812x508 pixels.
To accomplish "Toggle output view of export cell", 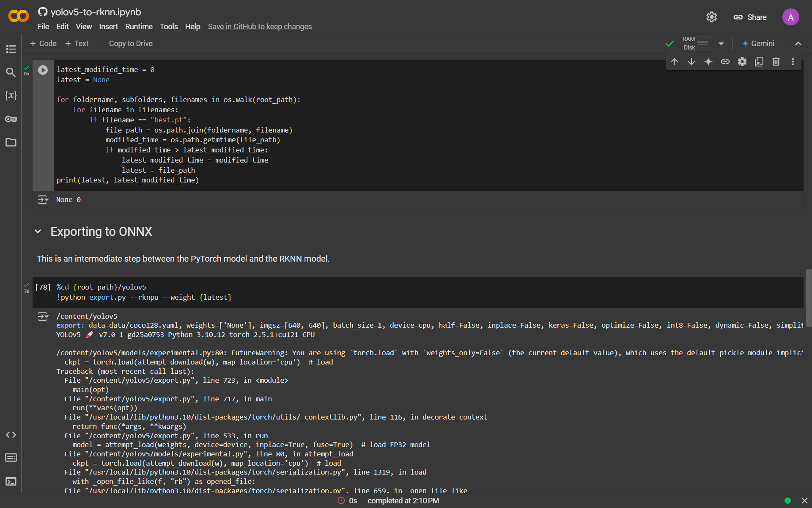I will [43, 317].
